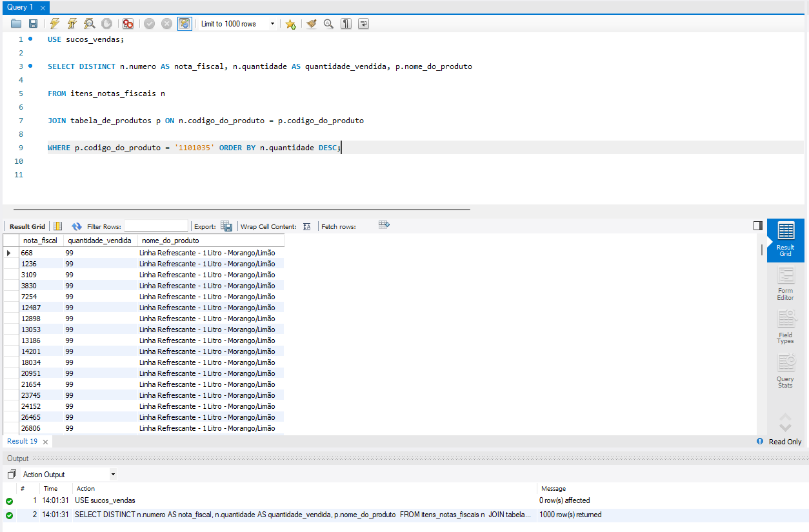The width and height of the screenshot is (809, 532).
Task: Click the output panel stack icon
Action: [x=11, y=474]
